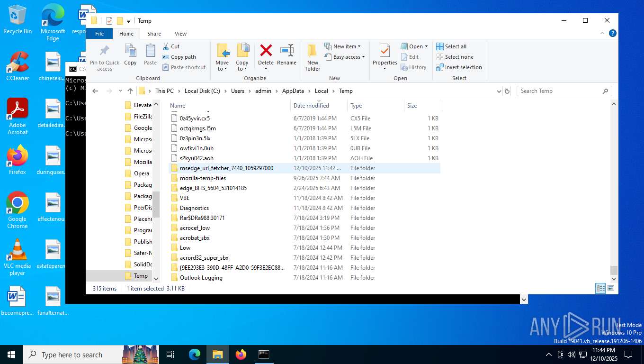
Task: Navigate Back with the arrow button
Action: pyautogui.click(x=95, y=91)
